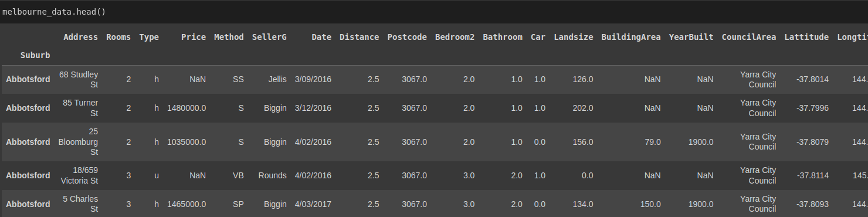This screenshot has height=217, width=868.
Task: Click the Landsize value 202.0
Action: (x=583, y=108)
